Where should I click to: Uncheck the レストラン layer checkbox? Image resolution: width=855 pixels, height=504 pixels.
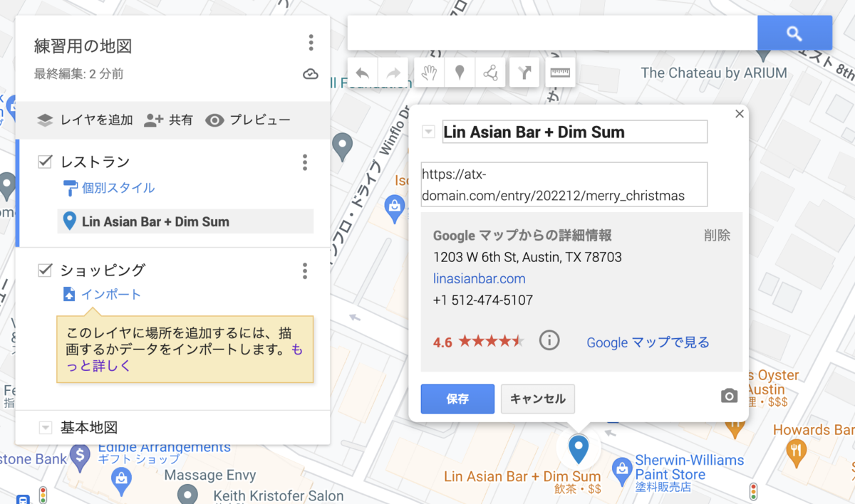click(x=46, y=162)
